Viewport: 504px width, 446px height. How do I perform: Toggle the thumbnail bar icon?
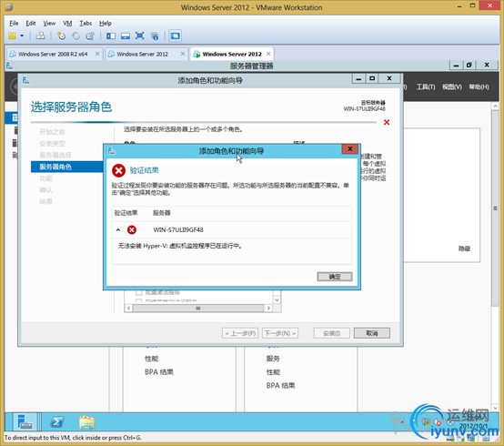(x=126, y=36)
